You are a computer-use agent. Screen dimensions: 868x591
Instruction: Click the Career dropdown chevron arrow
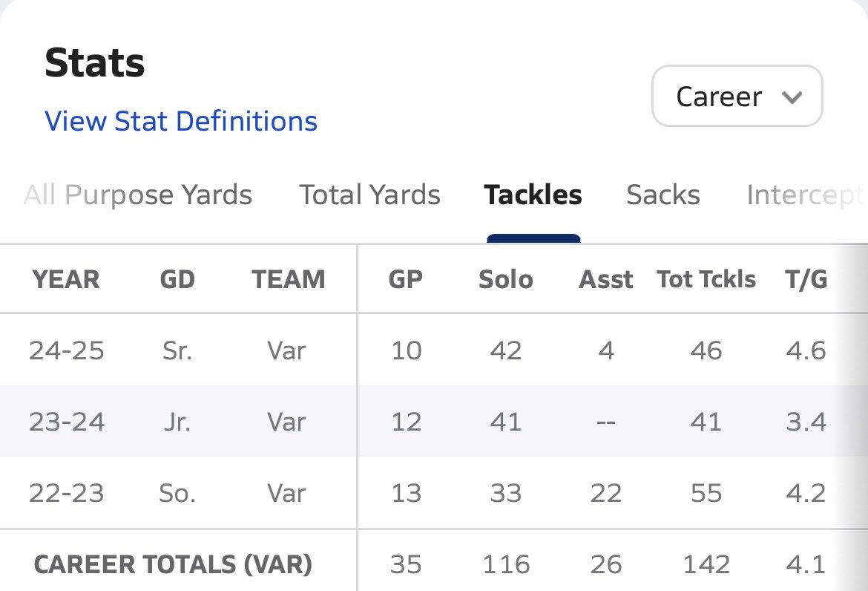pyautogui.click(x=792, y=98)
